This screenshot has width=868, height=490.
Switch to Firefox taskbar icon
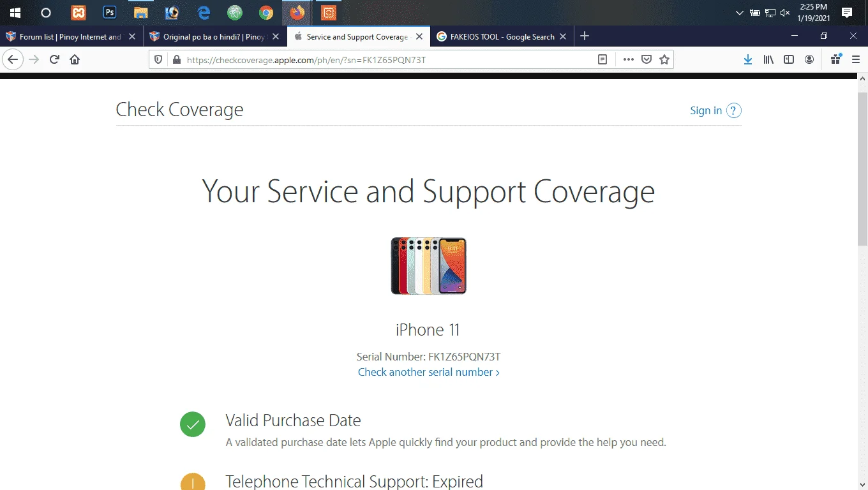297,13
